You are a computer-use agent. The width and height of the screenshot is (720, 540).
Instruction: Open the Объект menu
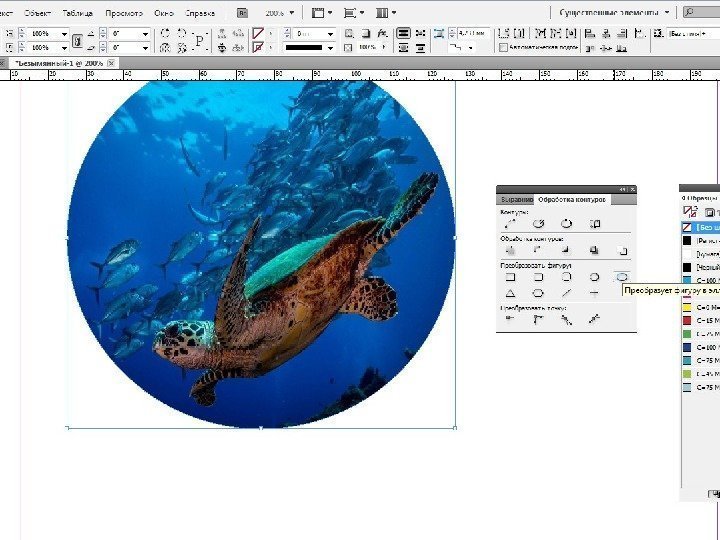click(x=38, y=13)
